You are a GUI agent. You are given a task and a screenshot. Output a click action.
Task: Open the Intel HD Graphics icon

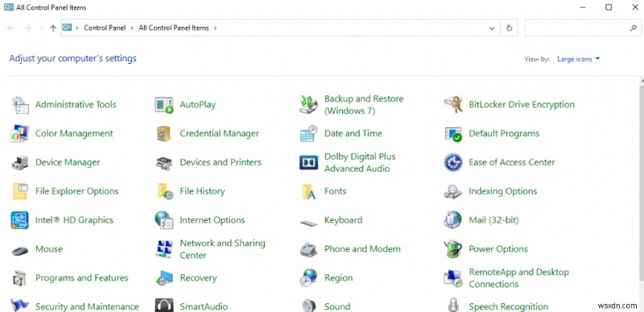tap(19, 220)
